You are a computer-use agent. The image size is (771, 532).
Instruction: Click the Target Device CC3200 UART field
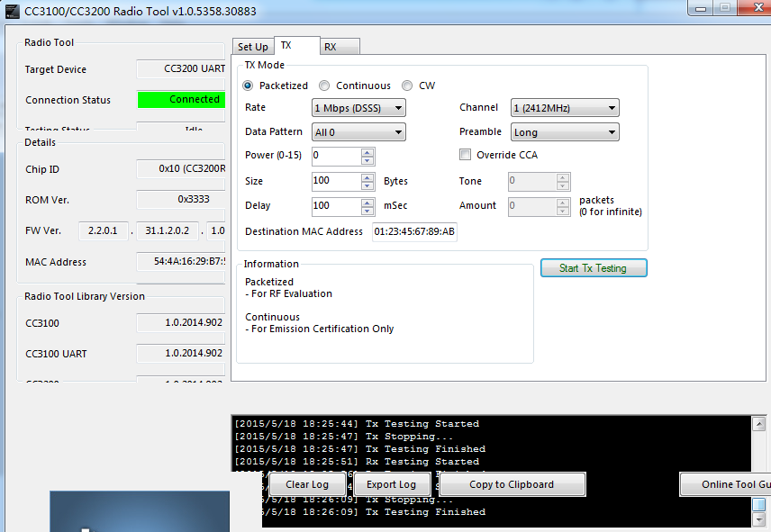[181, 68]
